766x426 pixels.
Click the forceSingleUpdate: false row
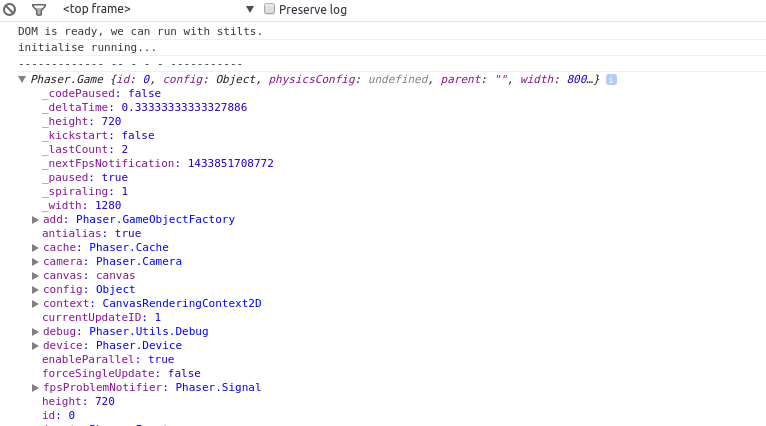pyautogui.click(x=121, y=374)
